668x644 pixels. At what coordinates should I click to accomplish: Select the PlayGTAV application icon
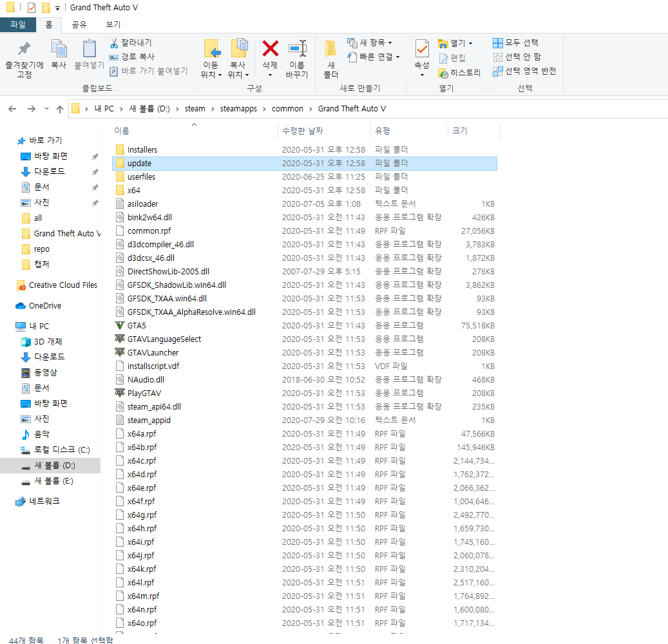[120, 393]
